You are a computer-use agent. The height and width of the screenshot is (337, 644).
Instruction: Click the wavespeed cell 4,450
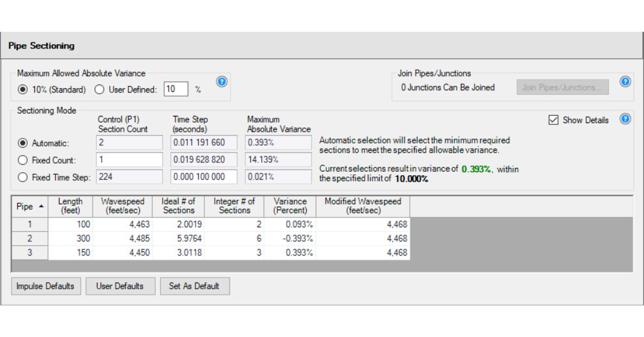coord(123,252)
